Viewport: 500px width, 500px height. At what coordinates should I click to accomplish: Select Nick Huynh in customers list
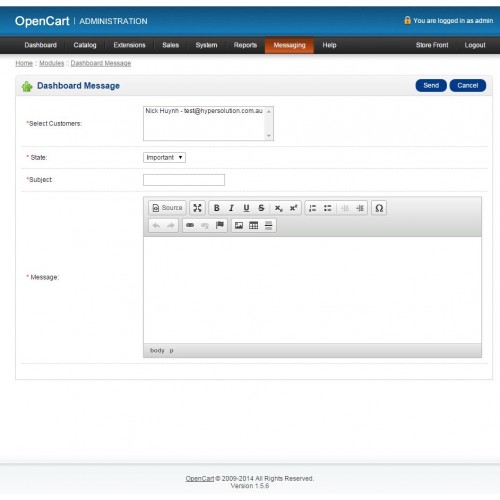pos(204,111)
